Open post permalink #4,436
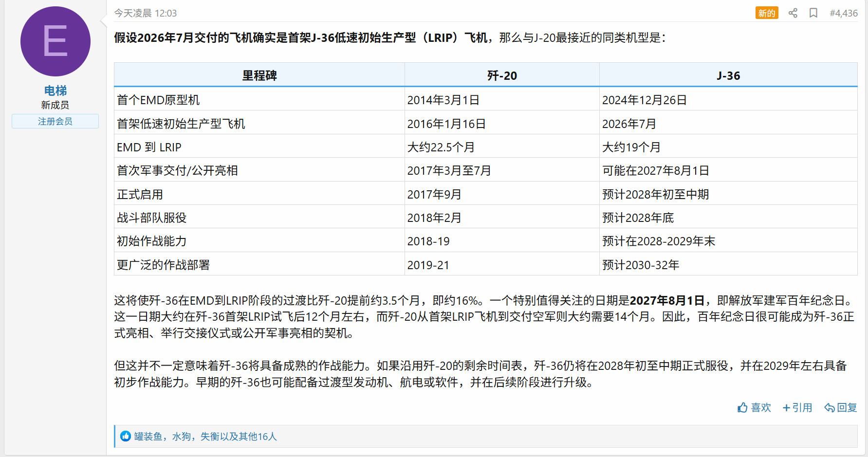The height and width of the screenshot is (457, 868). tap(844, 13)
